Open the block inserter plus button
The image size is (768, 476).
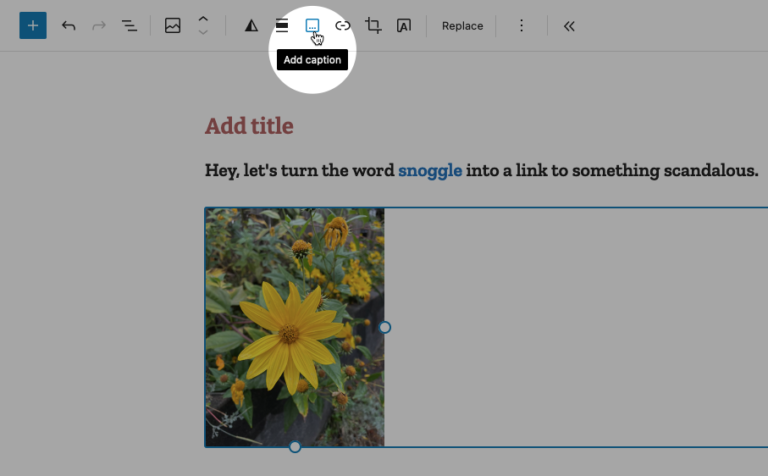pos(33,26)
